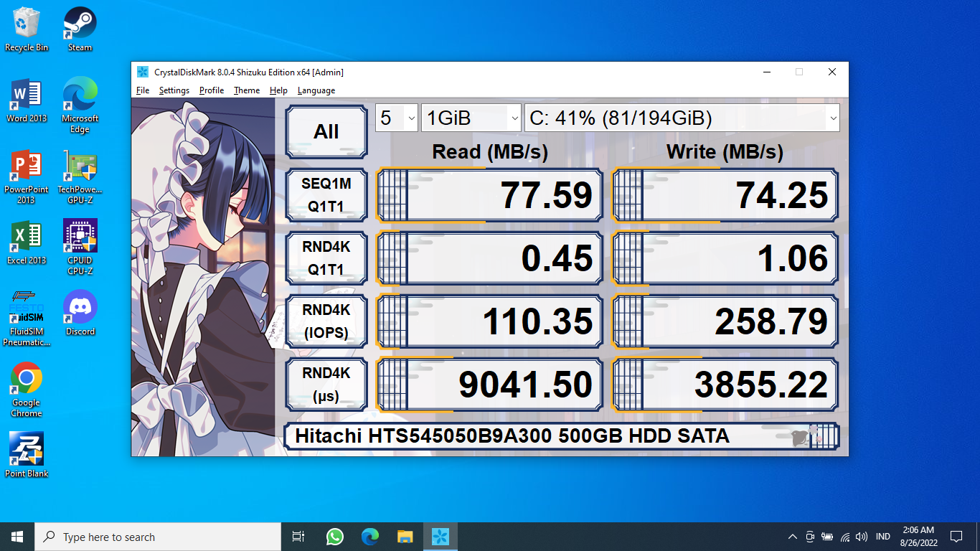Open the Profile menu
Image resolution: width=980 pixels, height=551 pixels.
(212, 90)
